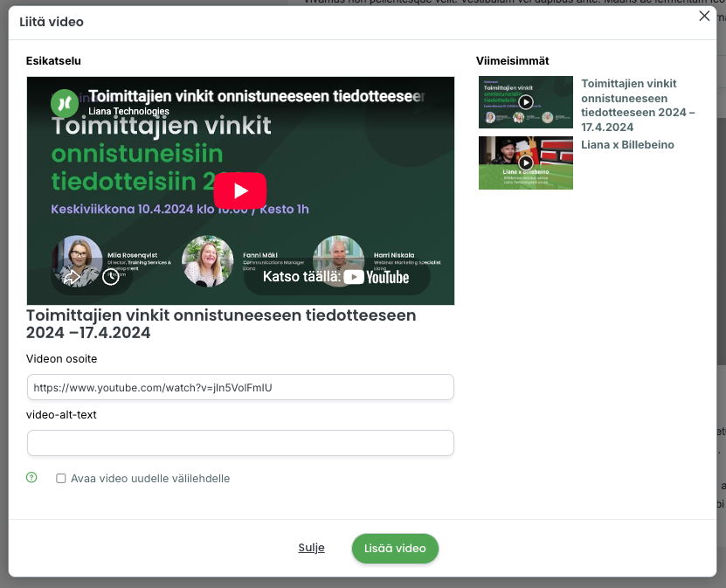Select the Toimittajien vinkit recent video thumbnail
The height and width of the screenshot is (588, 726).
(x=526, y=102)
